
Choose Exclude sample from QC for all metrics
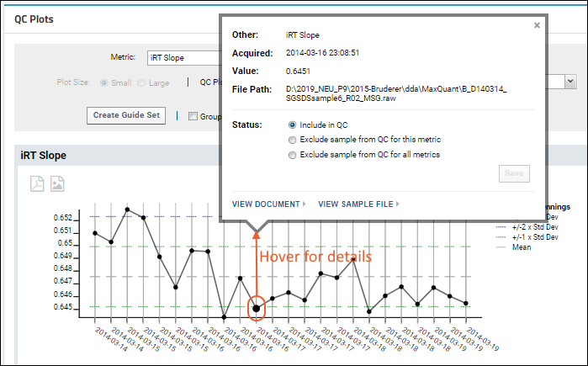(292, 155)
